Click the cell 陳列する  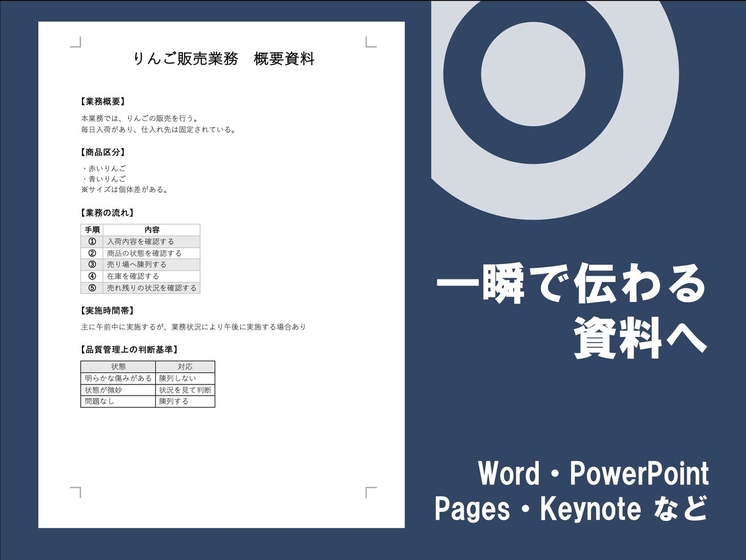point(185,402)
